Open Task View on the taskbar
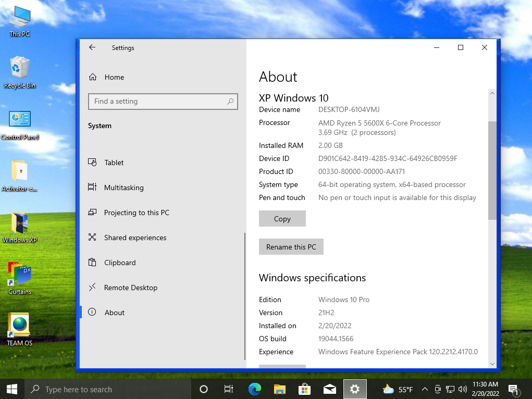This screenshot has height=399, width=532. pos(229,389)
